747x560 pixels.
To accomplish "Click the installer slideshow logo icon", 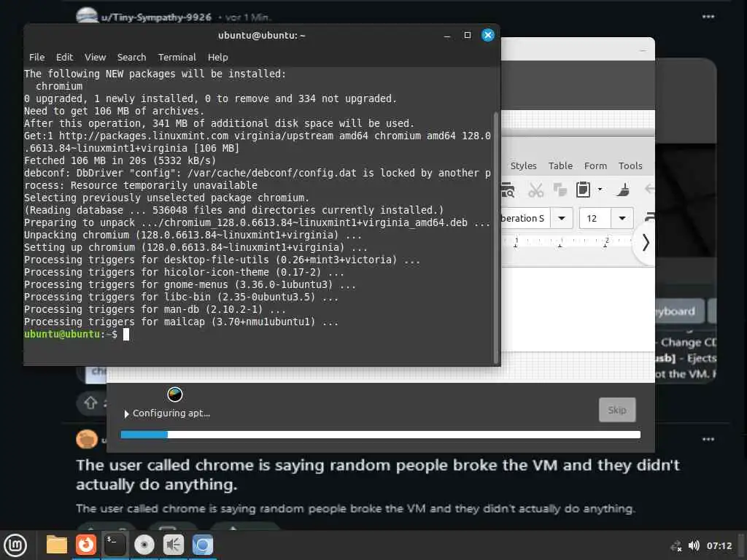I will (175, 394).
